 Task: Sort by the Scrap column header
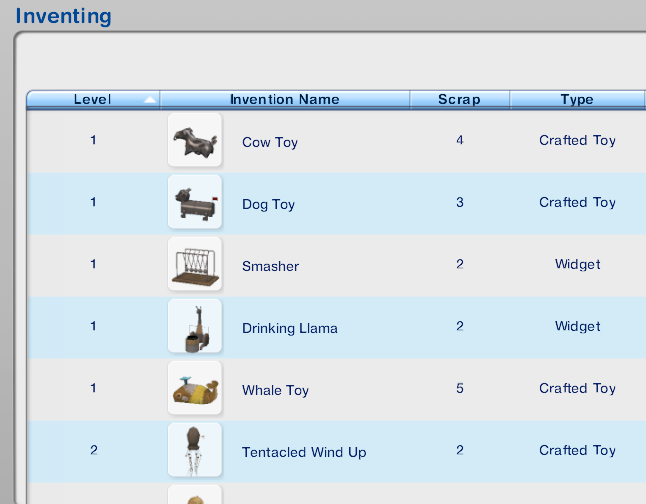click(x=459, y=99)
